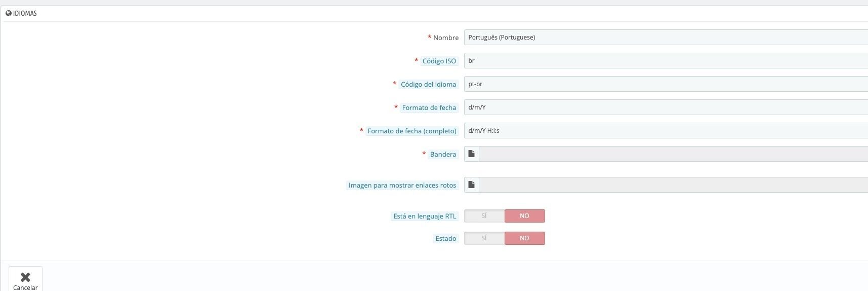Click the Bandera file icon
This screenshot has width=868, height=291.
[471, 154]
